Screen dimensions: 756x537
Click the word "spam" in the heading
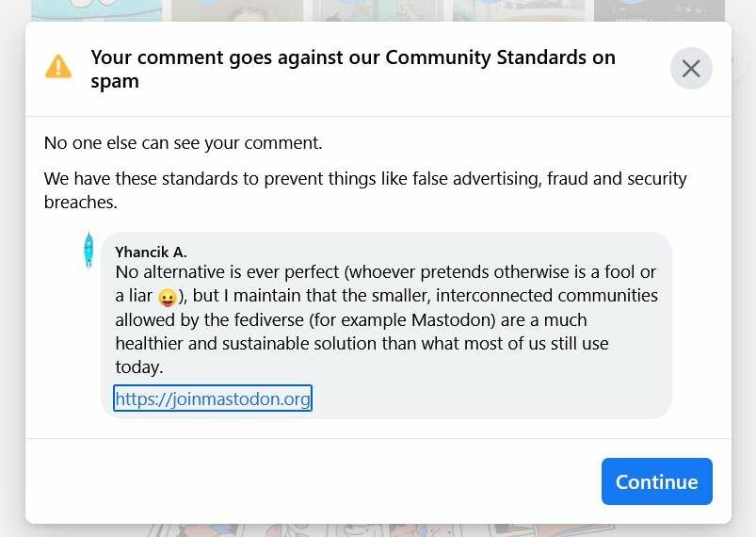point(115,81)
